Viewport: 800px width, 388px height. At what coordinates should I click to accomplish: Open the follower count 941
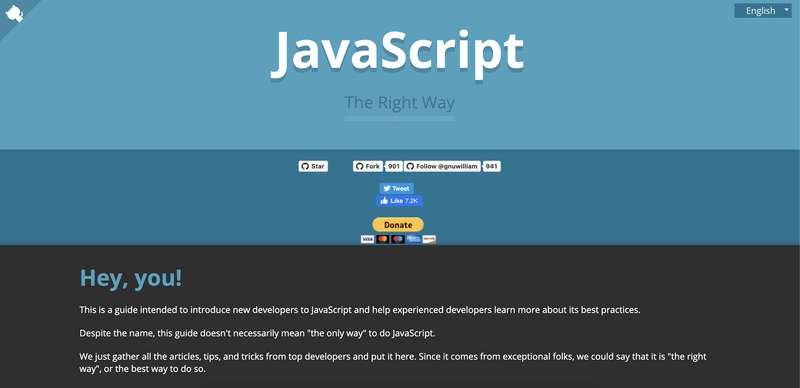[491, 166]
